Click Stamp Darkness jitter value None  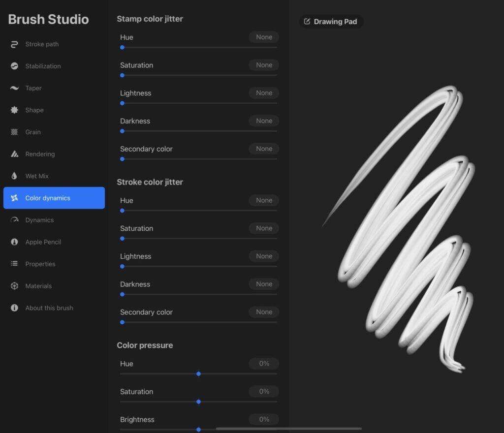(x=264, y=121)
